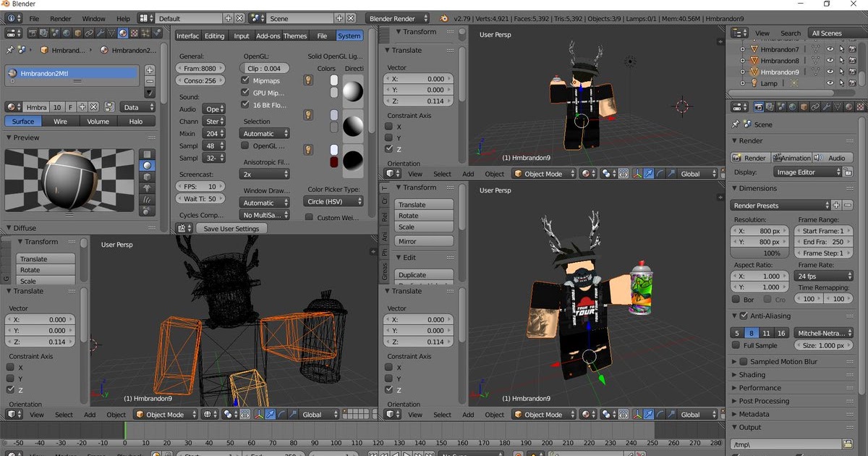Click the Render button
Screen dimensions: 868x456
(750, 158)
